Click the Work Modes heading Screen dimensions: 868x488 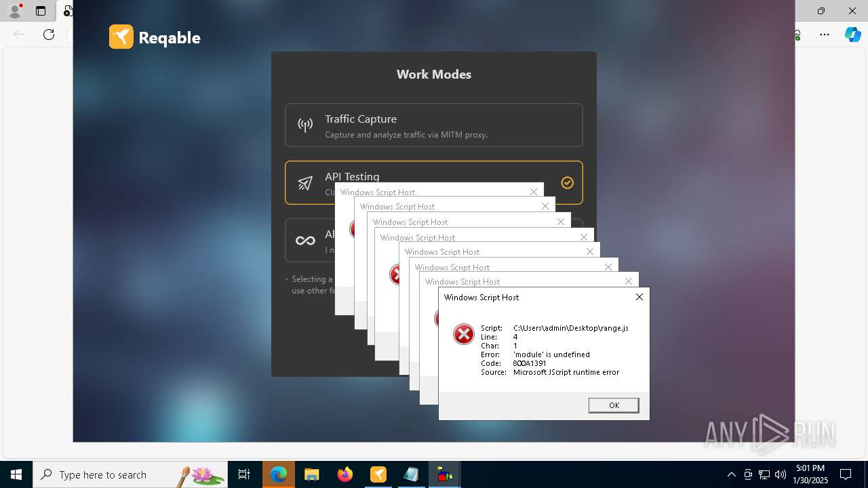(x=434, y=75)
